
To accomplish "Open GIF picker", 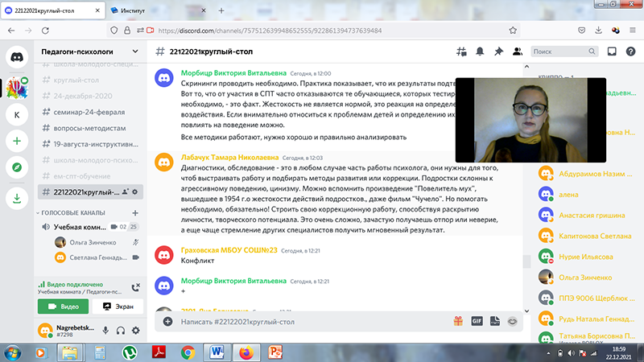I will (x=477, y=321).
